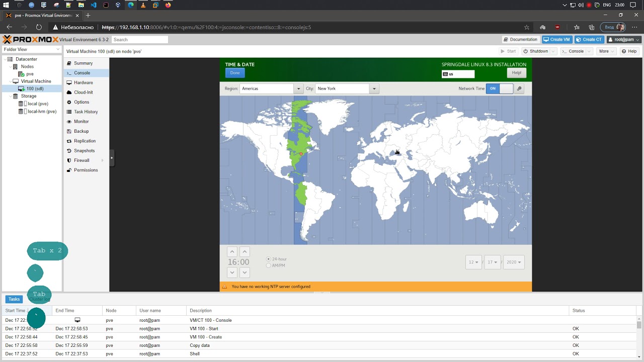
Task: Open Firefox from the taskbar
Action: (x=168, y=5)
